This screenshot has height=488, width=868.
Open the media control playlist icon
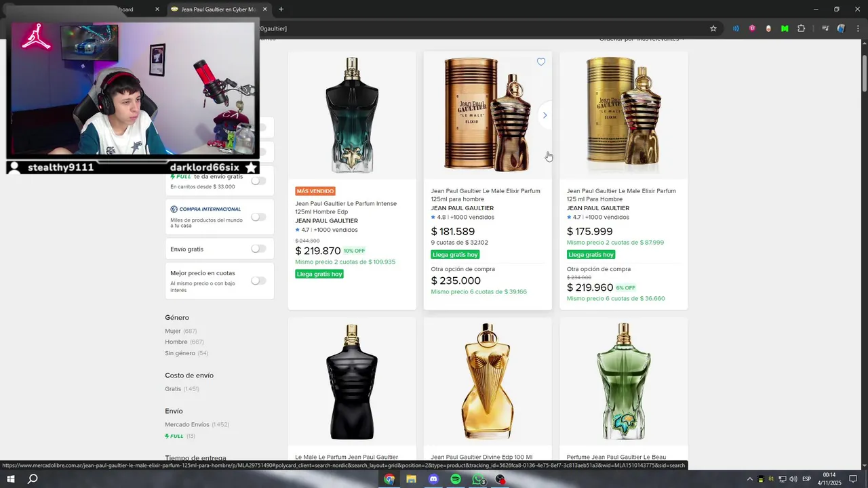click(x=825, y=28)
